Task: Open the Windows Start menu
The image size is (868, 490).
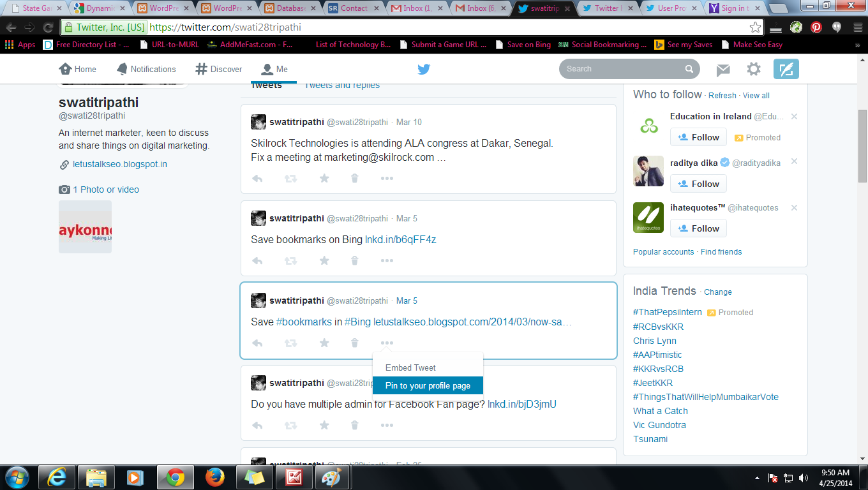Action: click(17, 477)
